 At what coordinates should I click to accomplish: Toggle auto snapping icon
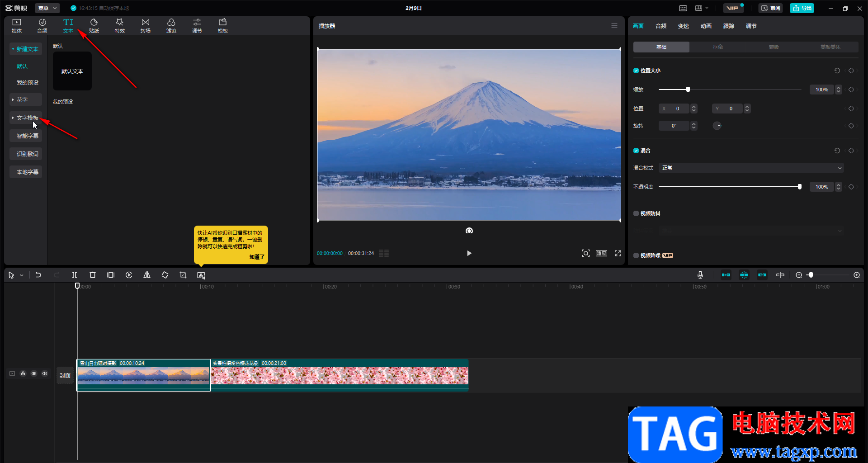(744, 275)
